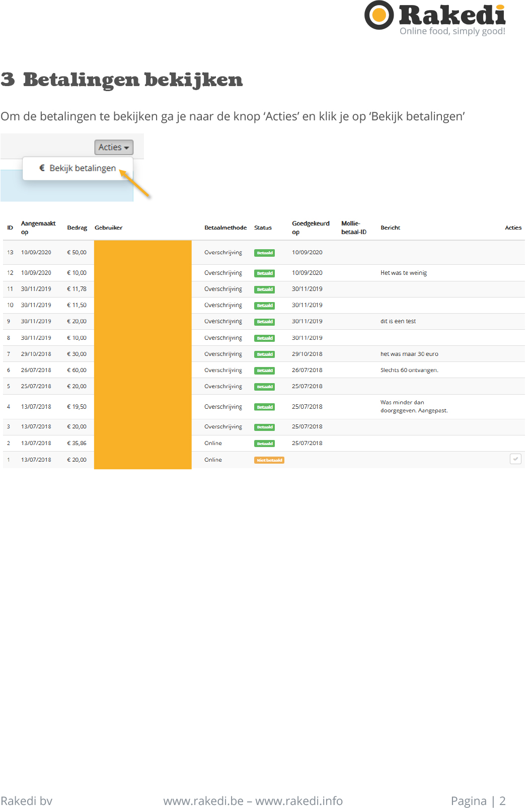Click the Betaalmethode column header

tap(225, 228)
